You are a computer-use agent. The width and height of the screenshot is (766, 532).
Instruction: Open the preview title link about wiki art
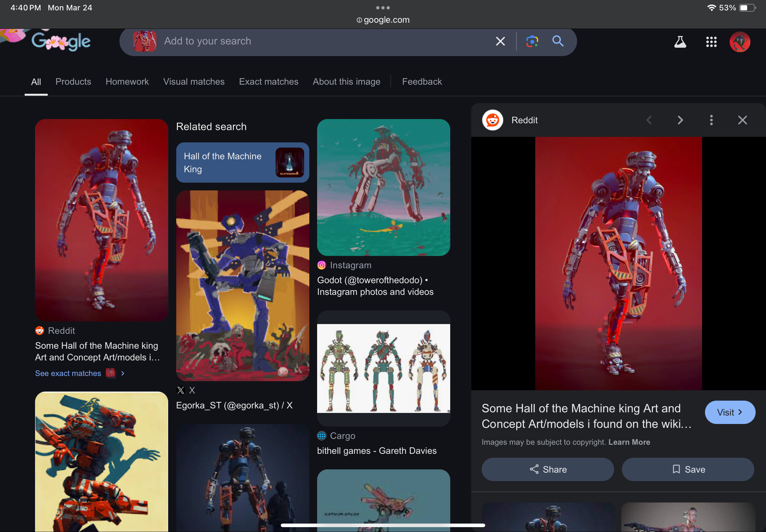(x=587, y=416)
